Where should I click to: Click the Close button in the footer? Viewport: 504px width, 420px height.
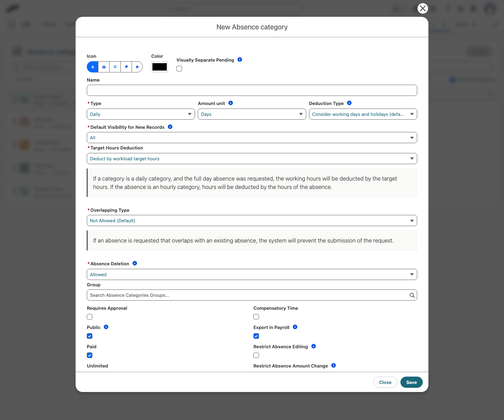tap(385, 382)
